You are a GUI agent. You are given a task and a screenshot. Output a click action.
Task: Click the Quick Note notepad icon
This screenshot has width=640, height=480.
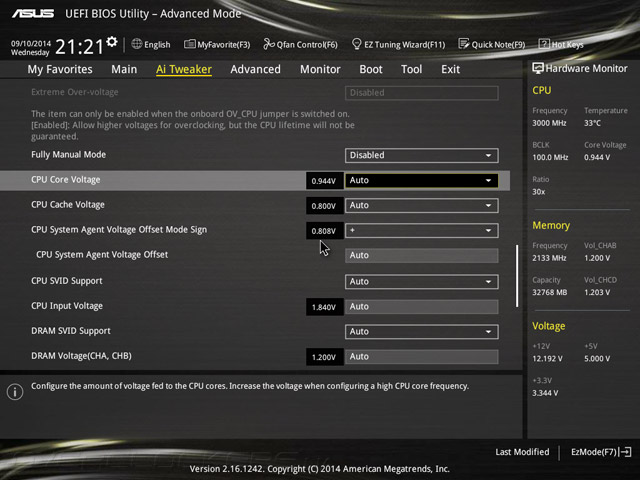click(464, 44)
